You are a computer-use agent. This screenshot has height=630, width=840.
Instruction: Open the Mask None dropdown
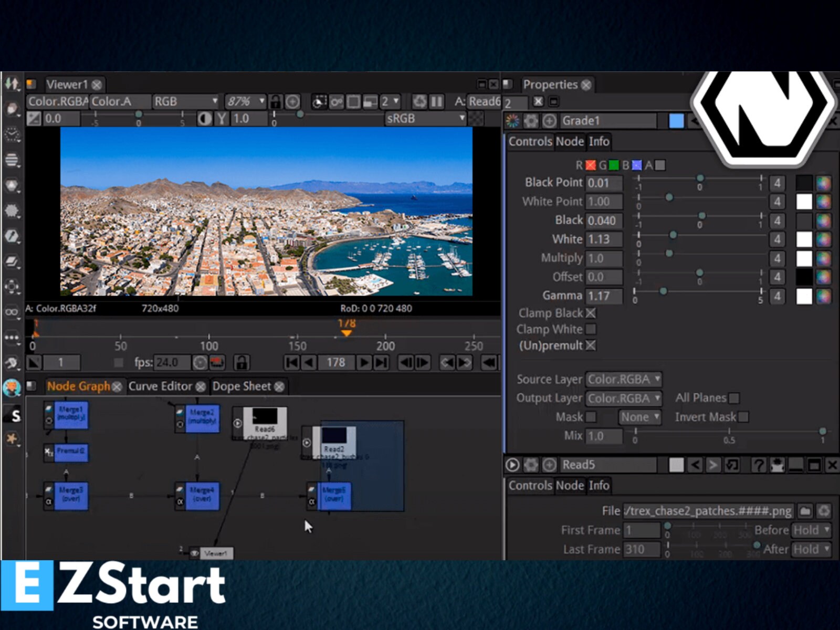pyautogui.click(x=639, y=417)
